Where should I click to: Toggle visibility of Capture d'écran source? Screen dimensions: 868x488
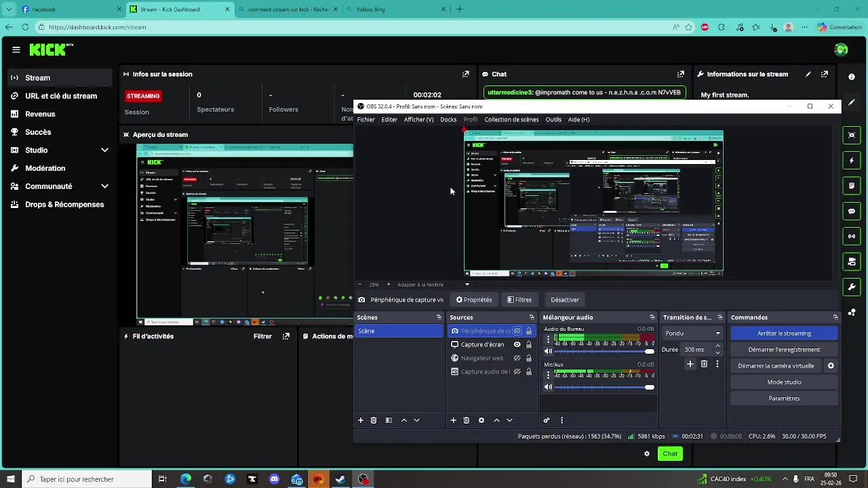[517, 344]
